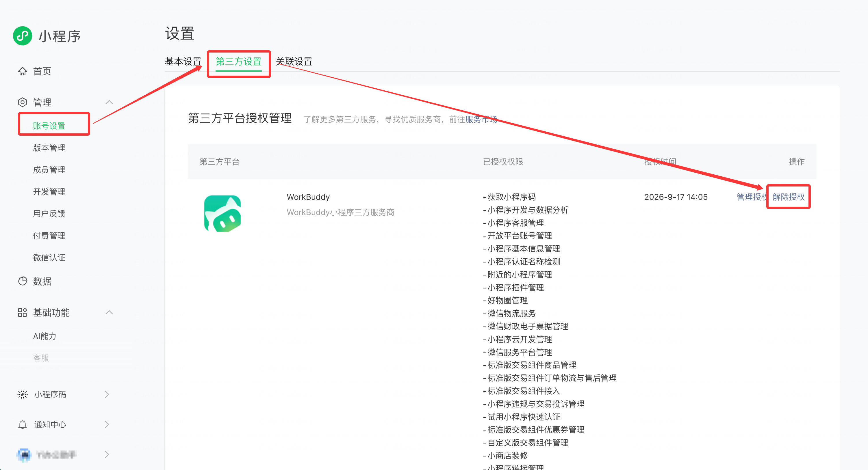The height and width of the screenshot is (470, 868).
Task: Open 版本管理 in the sidebar
Action: point(49,148)
